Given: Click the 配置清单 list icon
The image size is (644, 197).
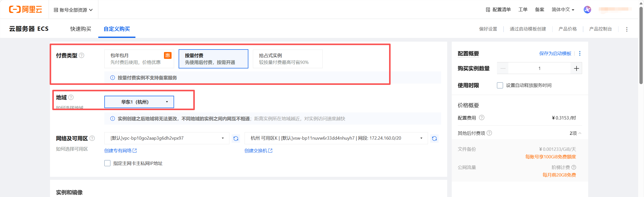Looking at the screenshot, I should 488,10.
